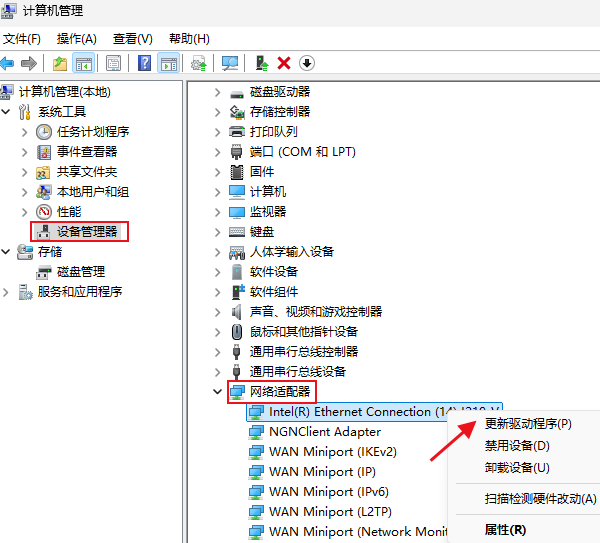
Task: Click the 固件 chip icon
Action: tap(237, 172)
